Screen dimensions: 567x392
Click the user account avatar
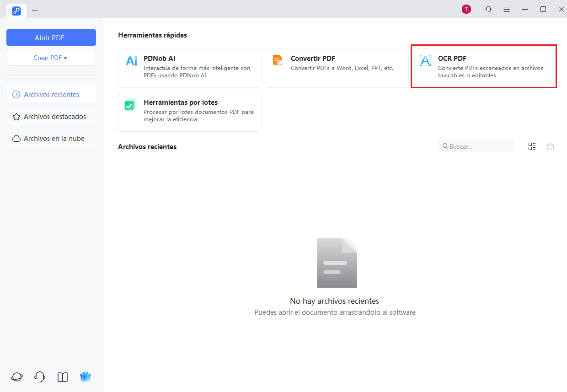pos(466,9)
